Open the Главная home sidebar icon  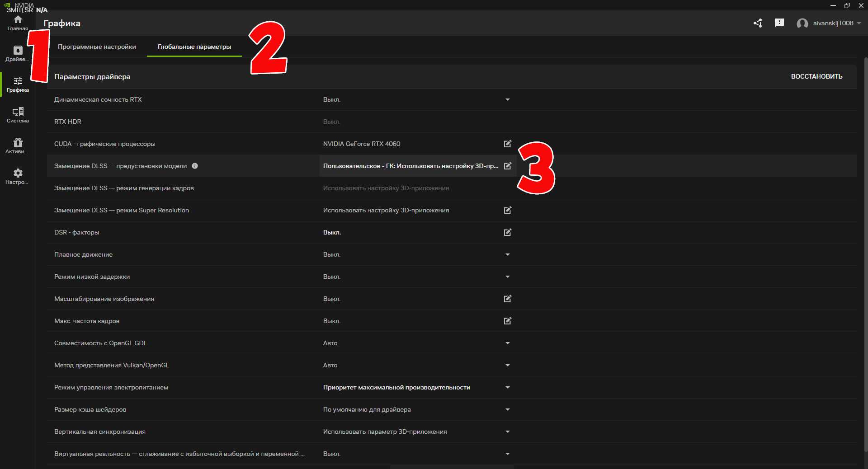pos(18,23)
